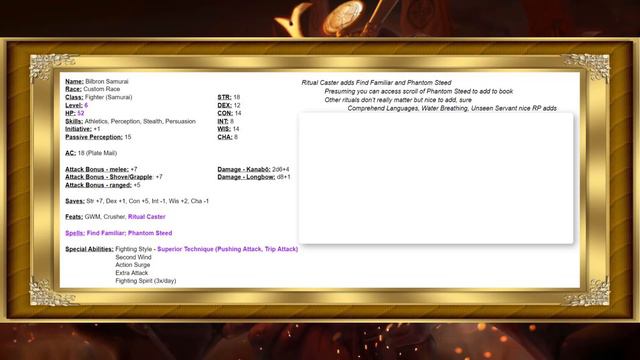Click the purple 'Ritual Caster' feat

(147, 217)
